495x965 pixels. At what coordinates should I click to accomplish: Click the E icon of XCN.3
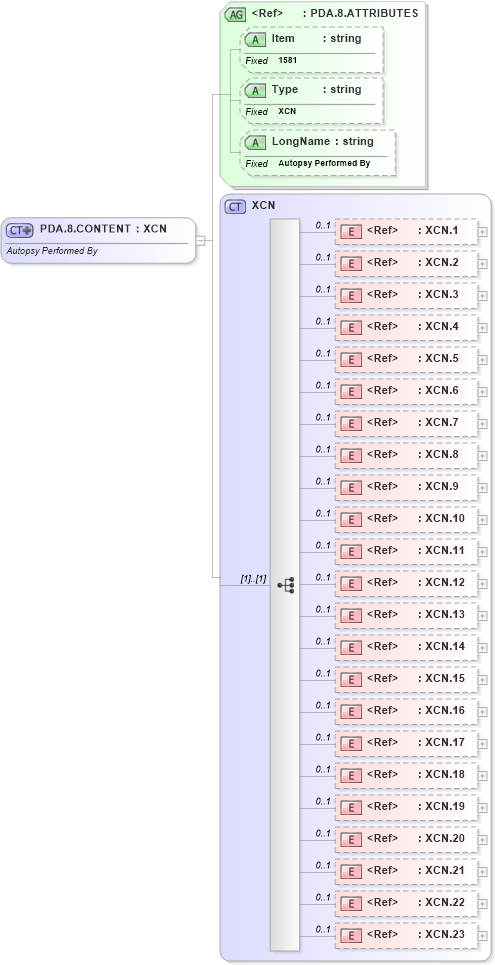[x=351, y=296]
